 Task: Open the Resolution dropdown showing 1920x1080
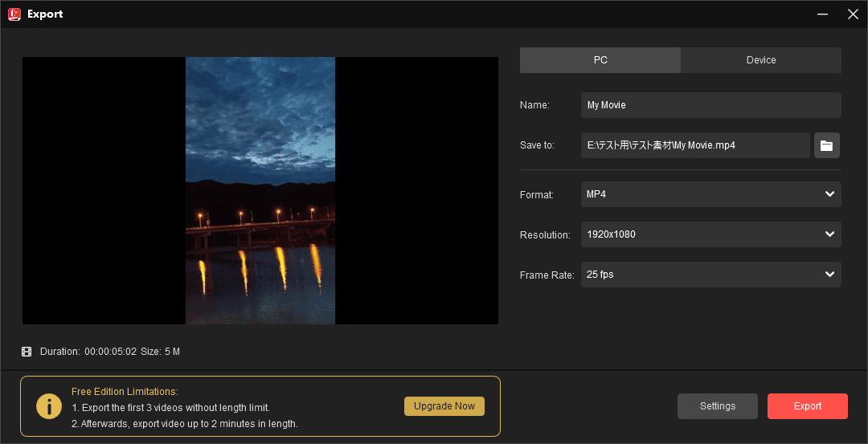[710, 234]
